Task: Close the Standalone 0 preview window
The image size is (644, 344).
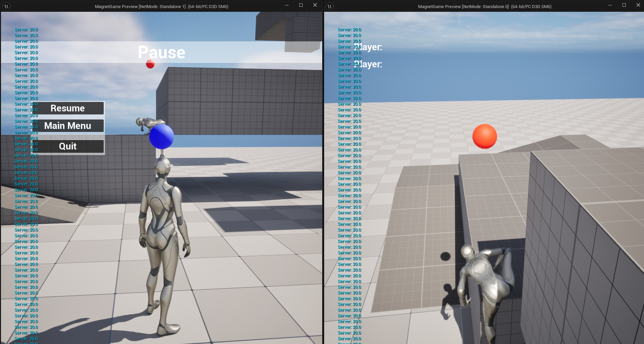Action: [x=638, y=5]
